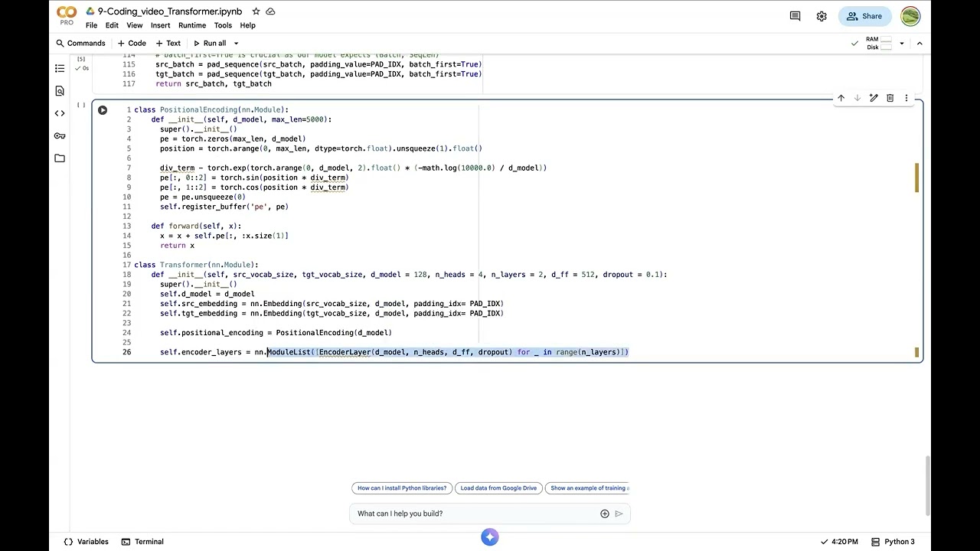Open the files folder panel

tap(60, 158)
